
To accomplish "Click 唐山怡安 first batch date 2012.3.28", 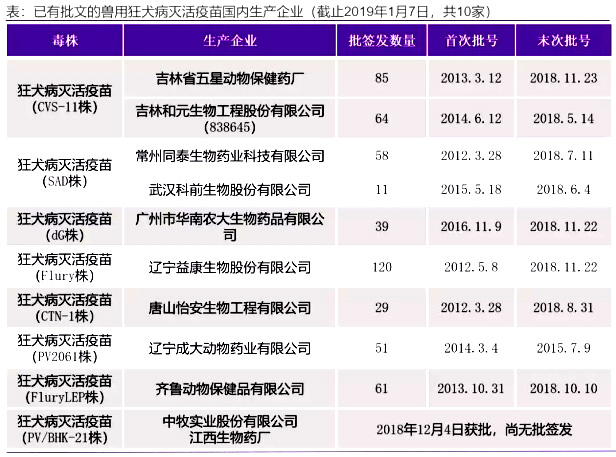I will (x=471, y=307).
